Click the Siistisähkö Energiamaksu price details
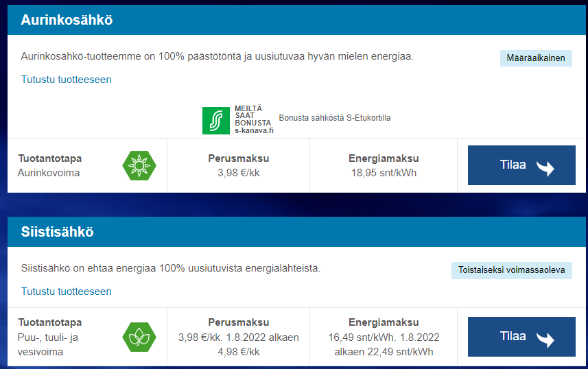Screen dimensions: 588x369 click(x=384, y=345)
